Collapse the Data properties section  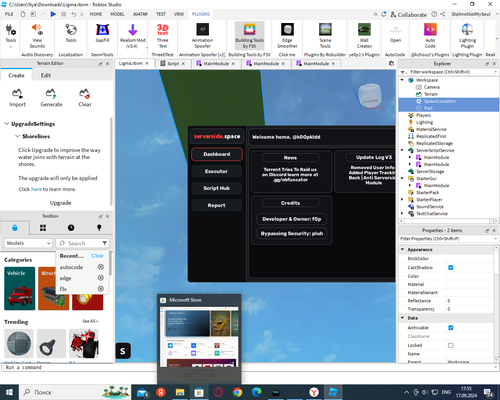[x=402, y=318]
